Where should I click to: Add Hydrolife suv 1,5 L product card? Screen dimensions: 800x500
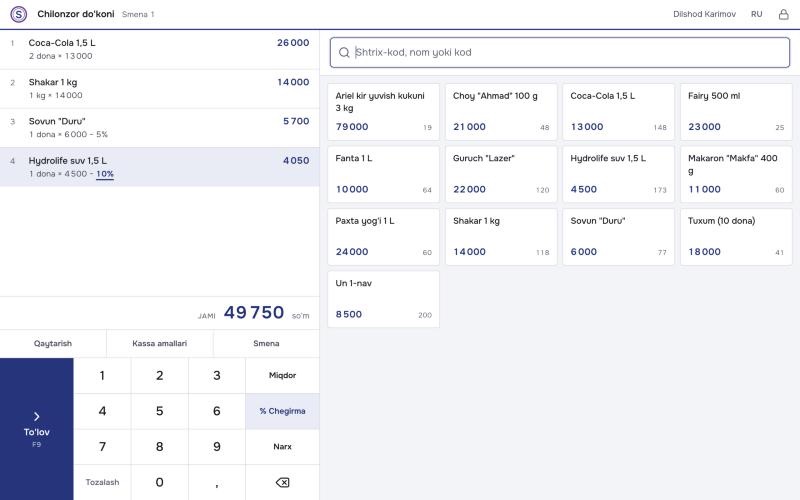[618, 174]
